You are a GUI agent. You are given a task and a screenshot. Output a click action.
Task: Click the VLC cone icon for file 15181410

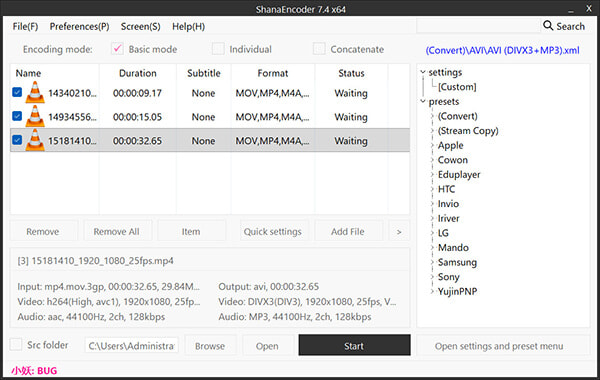35,140
